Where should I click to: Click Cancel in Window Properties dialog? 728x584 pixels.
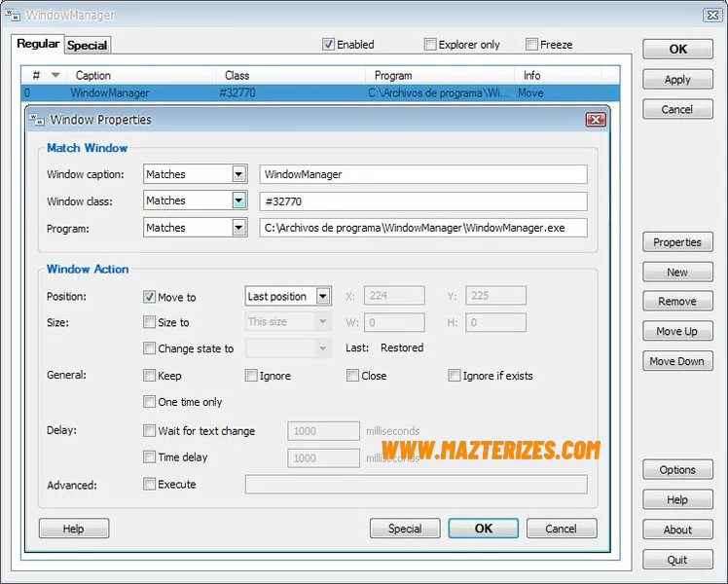pos(562,529)
